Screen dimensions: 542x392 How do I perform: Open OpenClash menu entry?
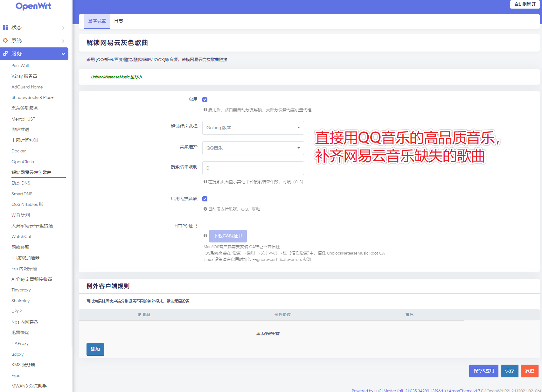[23, 162]
